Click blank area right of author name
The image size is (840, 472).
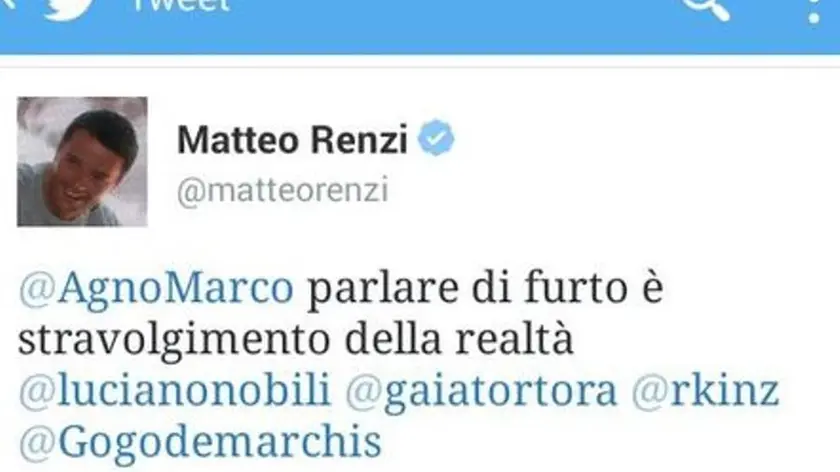click(x=643, y=139)
